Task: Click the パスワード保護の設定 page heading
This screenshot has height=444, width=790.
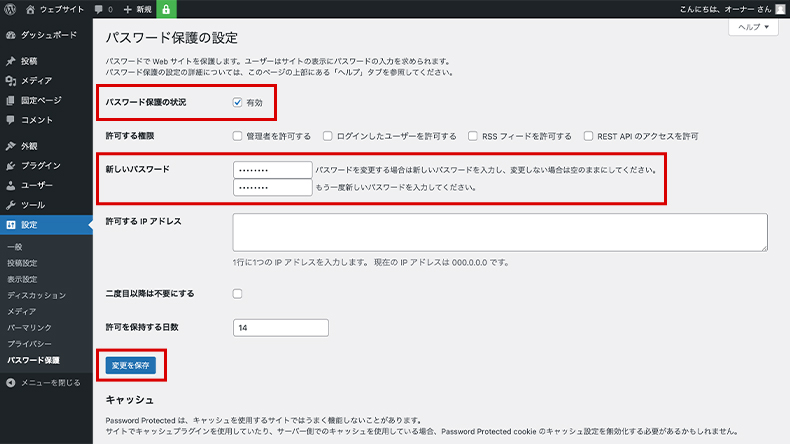Action: click(171, 38)
